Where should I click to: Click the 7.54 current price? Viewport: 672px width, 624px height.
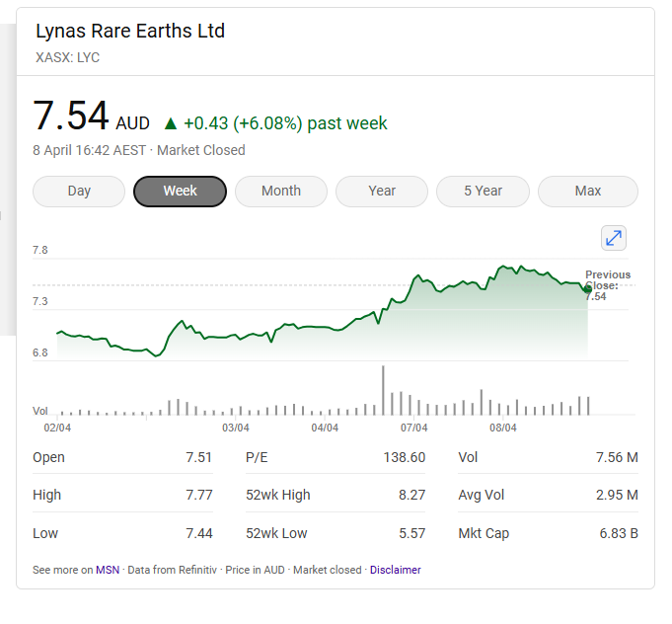coord(70,116)
